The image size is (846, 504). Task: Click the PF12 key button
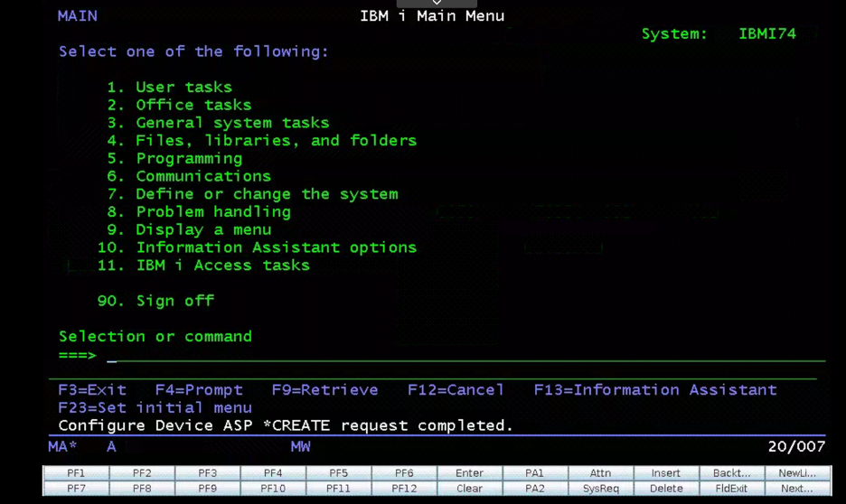pyautogui.click(x=404, y=489)
